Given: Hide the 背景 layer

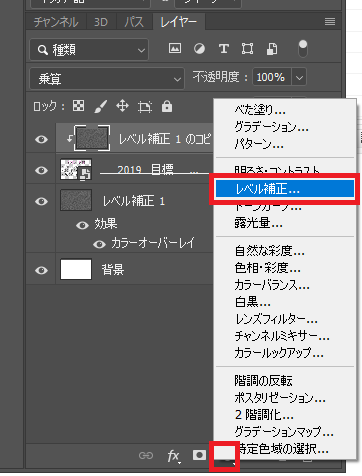Looking at the screenshot, I should [x=41, y=270].
